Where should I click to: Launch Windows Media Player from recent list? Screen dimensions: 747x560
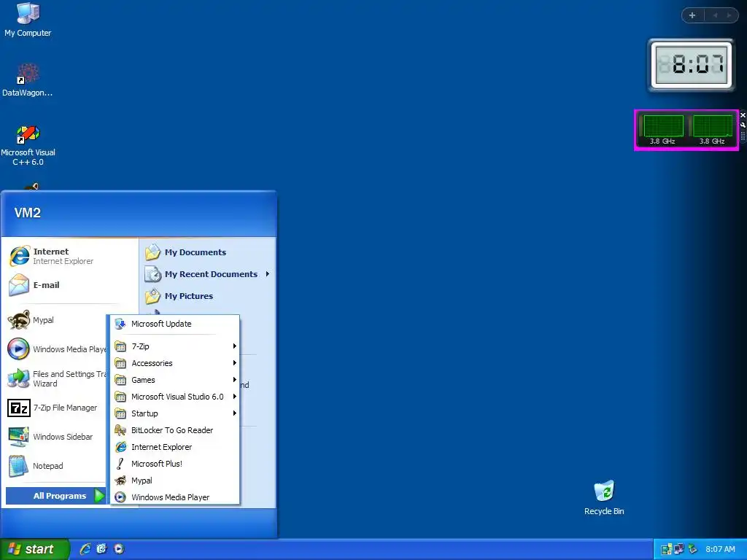[56, 349]
